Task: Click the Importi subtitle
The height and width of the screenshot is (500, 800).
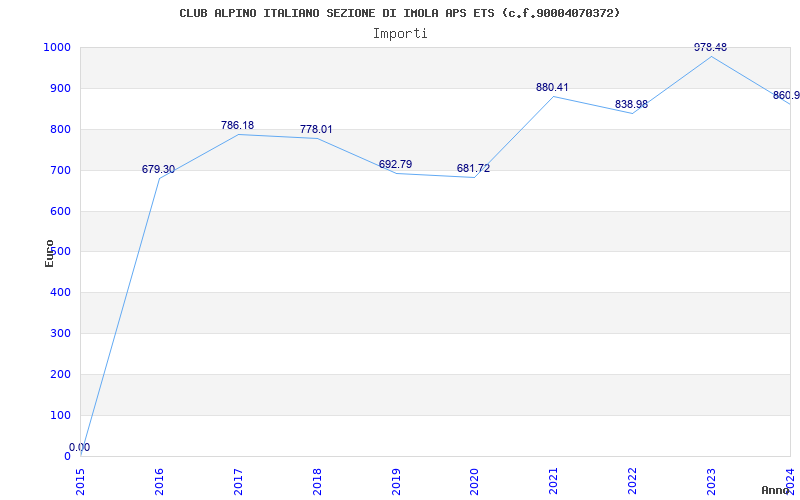Action: pyautogui.click(x=400, y=34)
